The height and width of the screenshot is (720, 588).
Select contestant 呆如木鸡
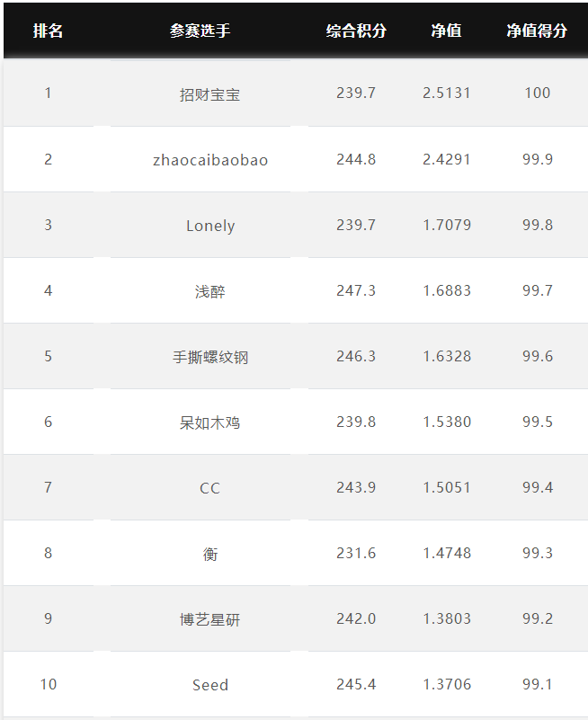pyautogui.click(x=209, y=422)
